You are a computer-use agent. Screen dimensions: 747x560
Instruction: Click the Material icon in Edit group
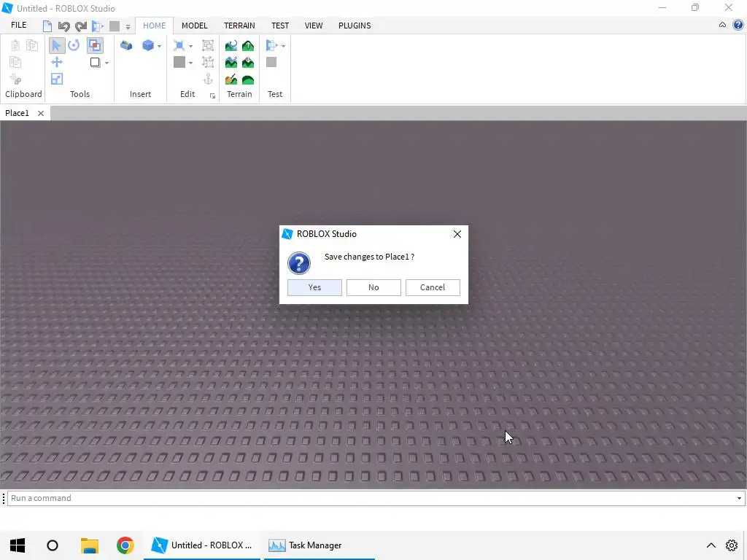click(179, 45)
